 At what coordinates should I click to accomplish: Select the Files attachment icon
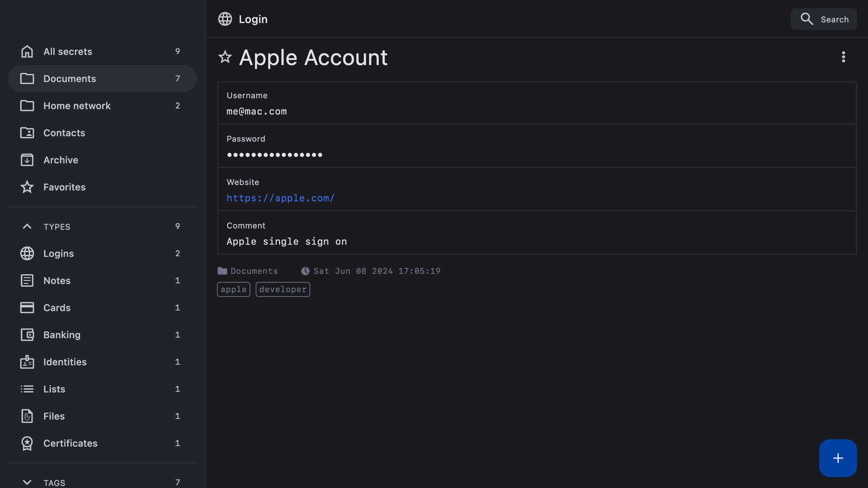coord(27,416)
